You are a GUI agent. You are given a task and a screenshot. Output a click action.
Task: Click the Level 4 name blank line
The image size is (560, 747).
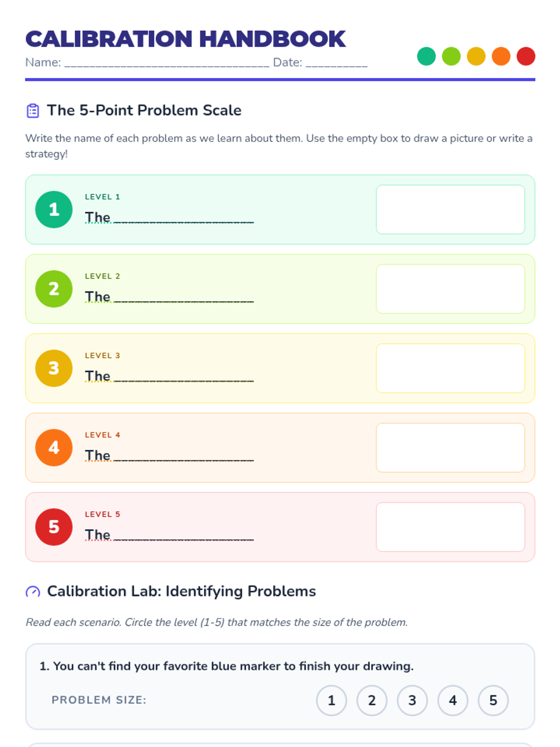[184, 457]
